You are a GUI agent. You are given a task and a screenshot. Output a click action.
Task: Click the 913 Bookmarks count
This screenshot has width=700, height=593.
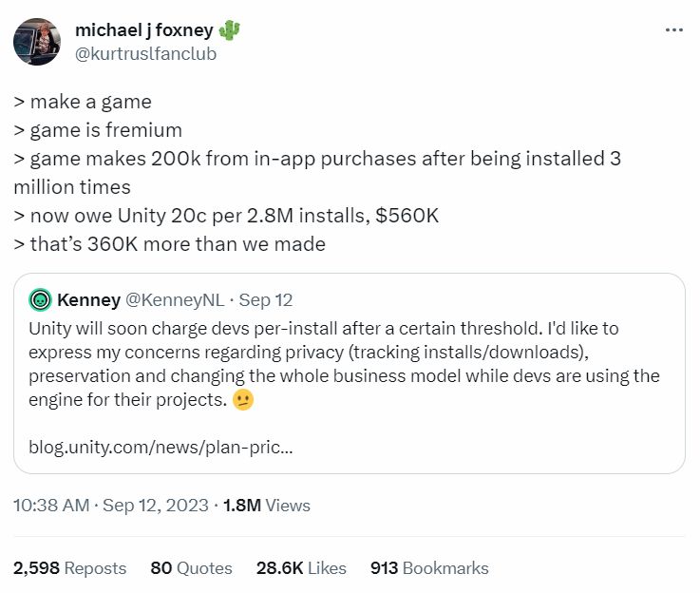click(x=429, y=568)
